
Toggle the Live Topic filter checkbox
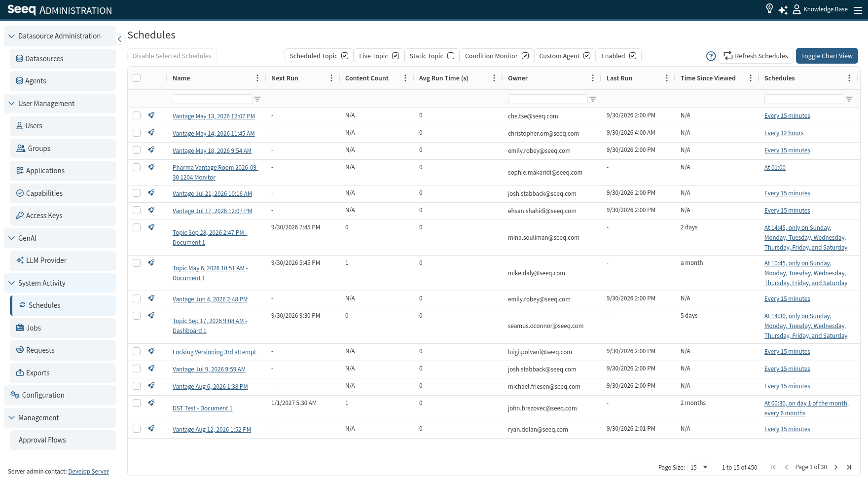coord(396,56)
